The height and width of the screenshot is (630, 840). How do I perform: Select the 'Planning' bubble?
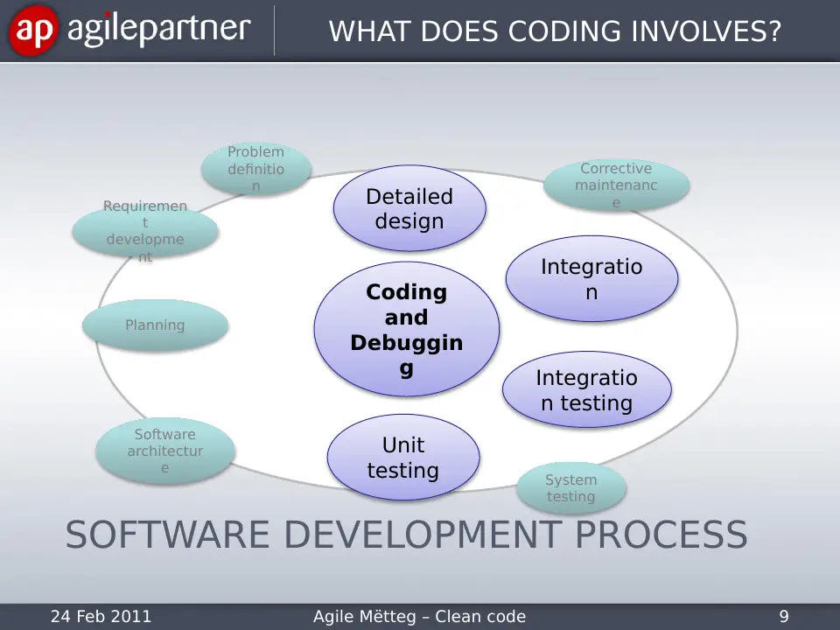[156, 325]
